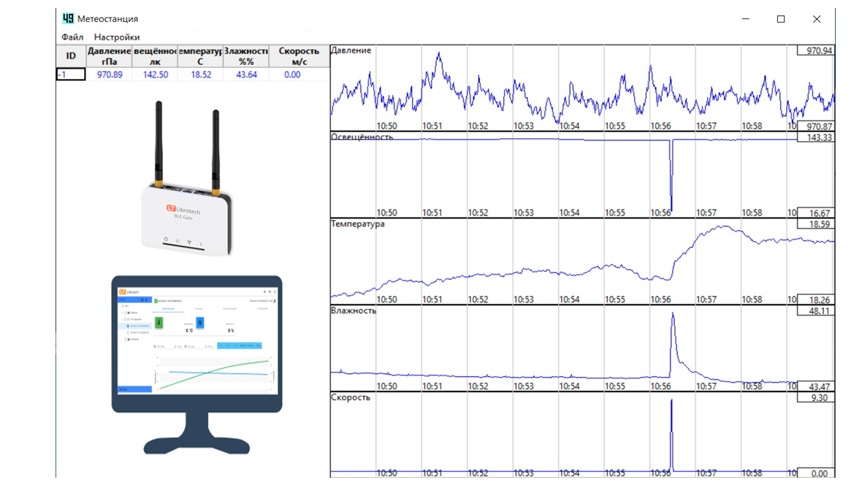Screen dimensions: 862x504
Task: Select the ID cell containing -1
Action: [71, 75]
